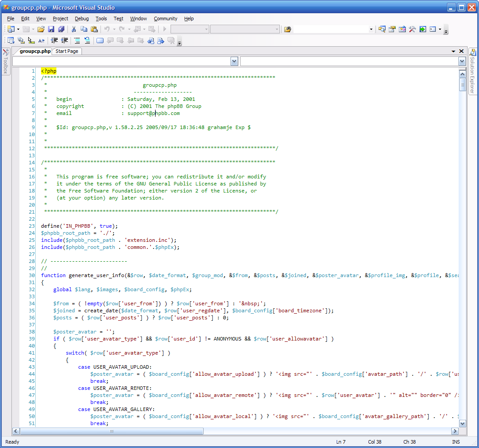
Task: Click the Open File folder icon
Action: pos(41,30)
